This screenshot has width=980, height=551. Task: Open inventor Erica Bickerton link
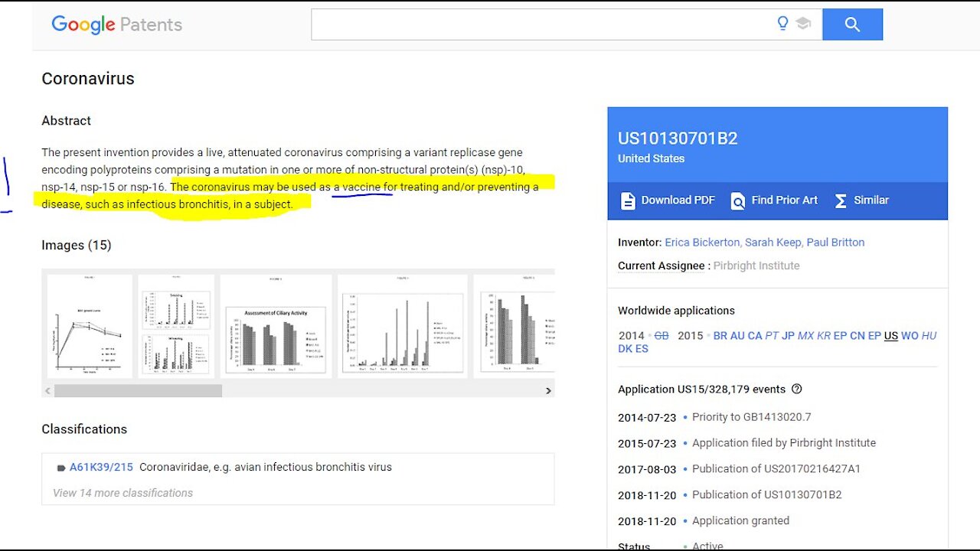[x=701, y=243]
